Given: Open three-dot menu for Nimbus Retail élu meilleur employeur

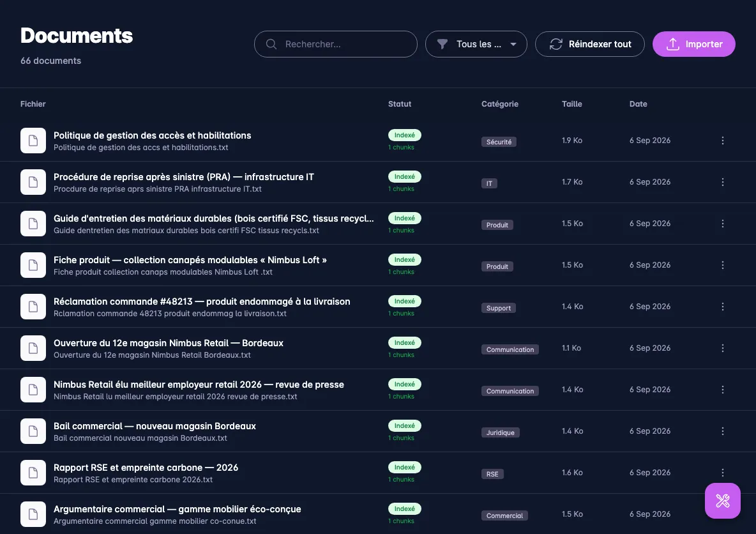Looking at the screenshot, I should pos(722,389).
